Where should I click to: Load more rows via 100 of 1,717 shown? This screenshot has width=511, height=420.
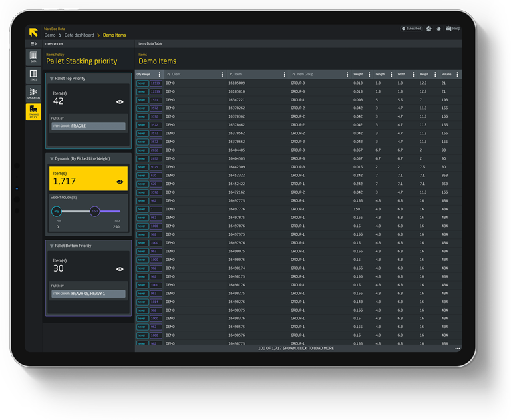(296, 349)
